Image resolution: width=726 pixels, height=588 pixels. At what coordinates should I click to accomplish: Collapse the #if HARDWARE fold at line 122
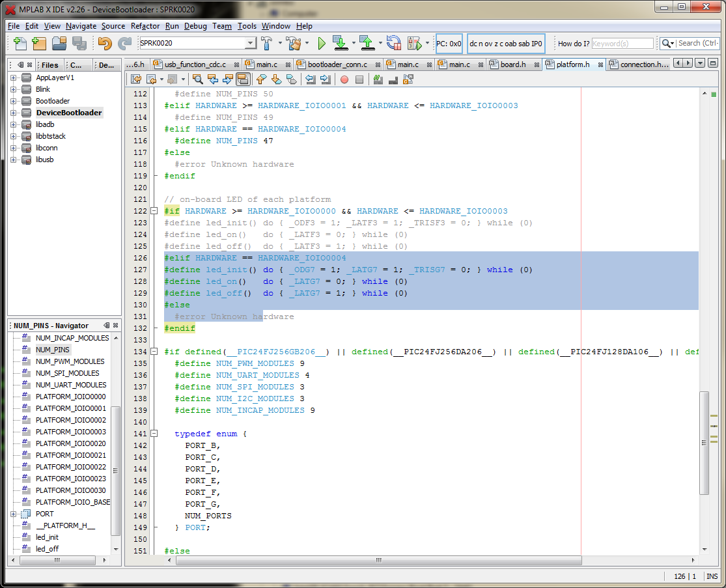coord(154,211)
